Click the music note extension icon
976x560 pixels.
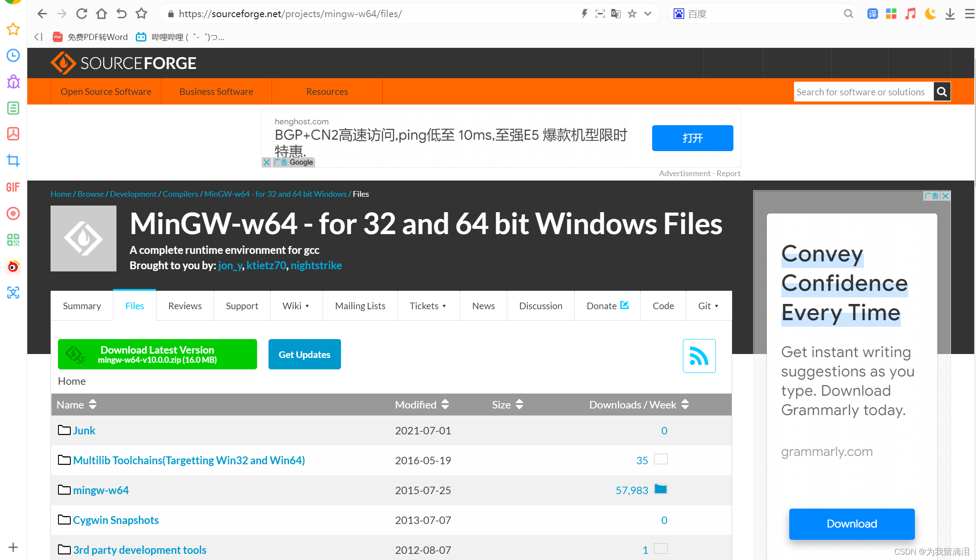coord(911,14)
